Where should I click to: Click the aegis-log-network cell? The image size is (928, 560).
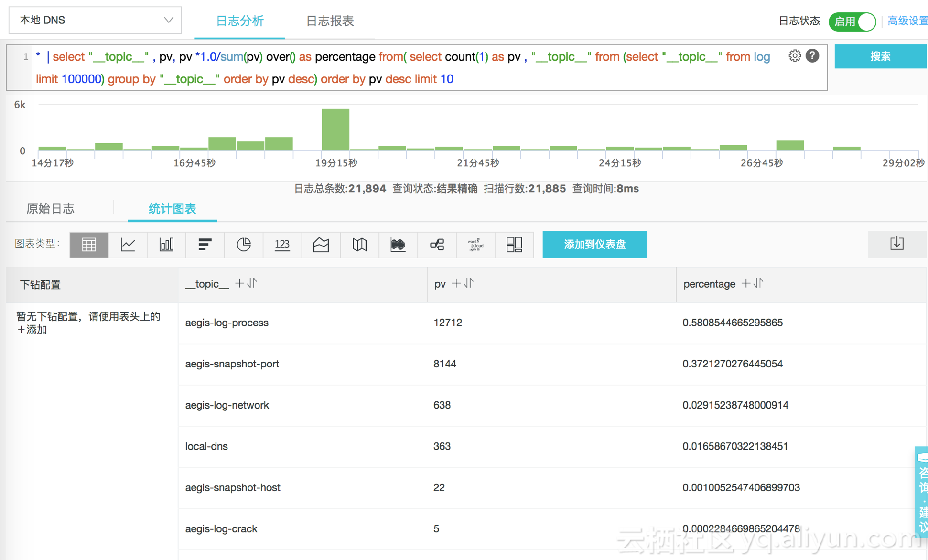point(227,405)
